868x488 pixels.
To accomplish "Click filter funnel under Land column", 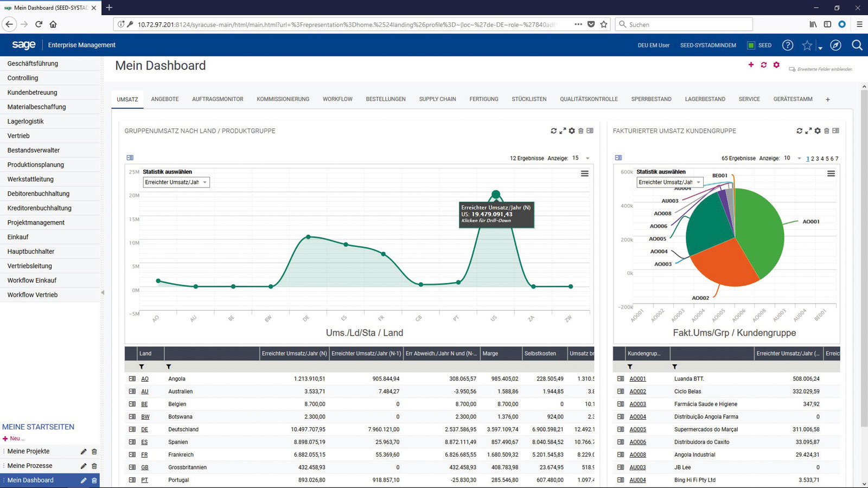I will point(142,367).
